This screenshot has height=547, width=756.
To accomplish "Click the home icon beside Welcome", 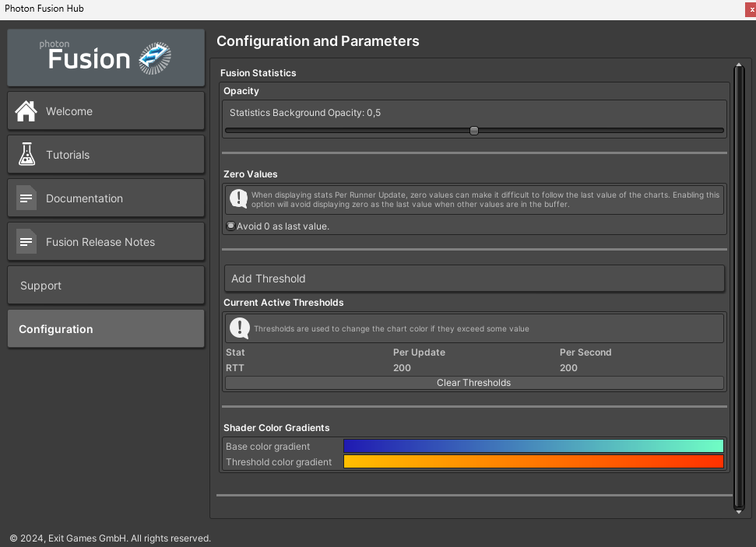I will (26, 110).
